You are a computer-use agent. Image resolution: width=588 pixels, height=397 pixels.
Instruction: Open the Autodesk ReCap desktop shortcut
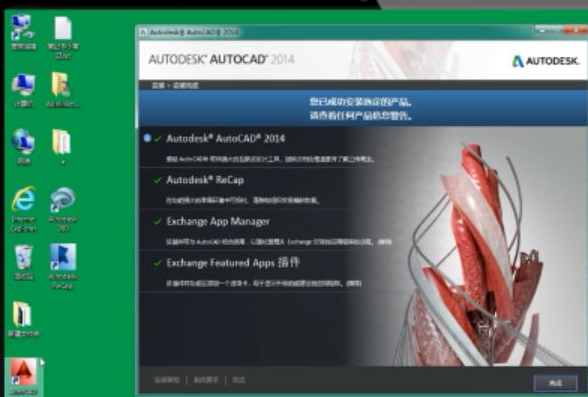point(63,266)
